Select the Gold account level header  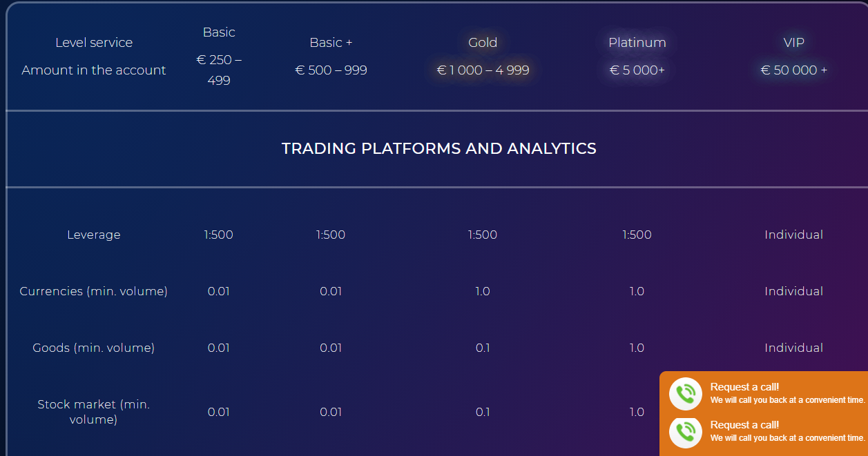tap(483, 43)
